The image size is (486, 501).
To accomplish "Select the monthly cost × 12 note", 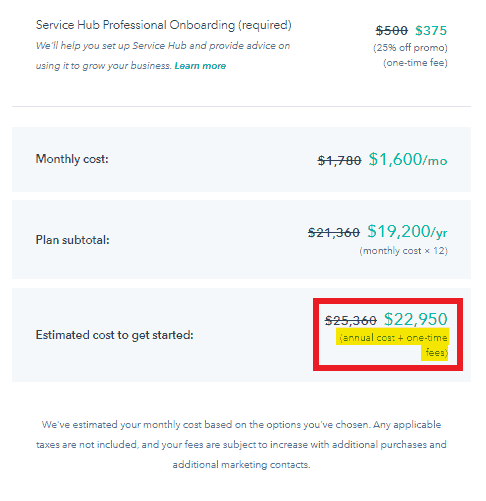I will [x=404, y=251].
